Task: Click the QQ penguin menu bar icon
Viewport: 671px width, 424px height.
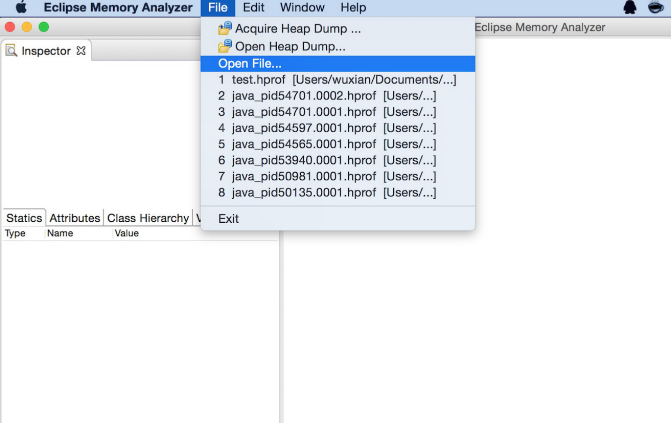Action: [630, 7]
